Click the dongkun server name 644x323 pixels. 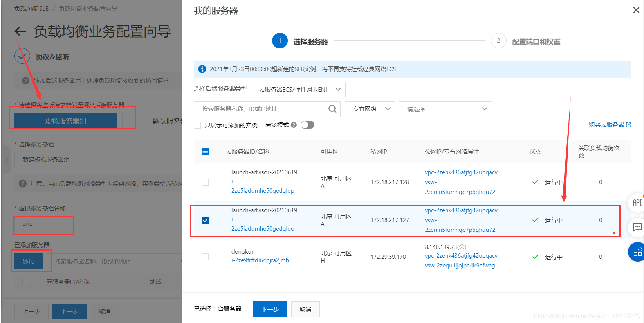pos(243,252)
